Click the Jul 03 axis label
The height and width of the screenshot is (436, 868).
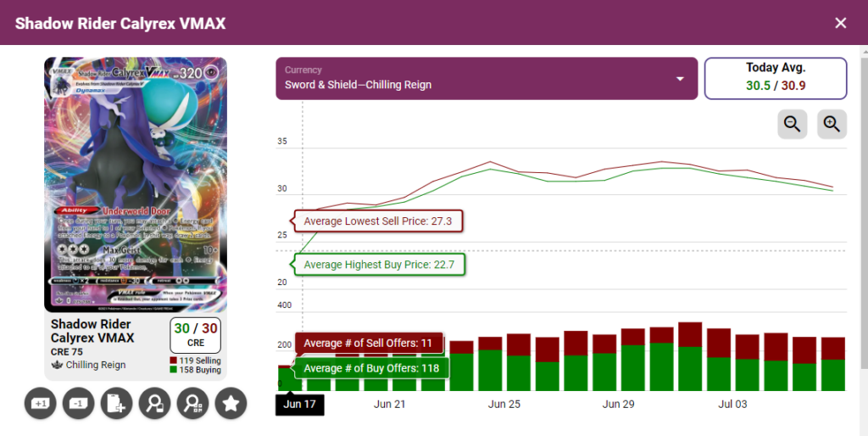click(732, 405)
